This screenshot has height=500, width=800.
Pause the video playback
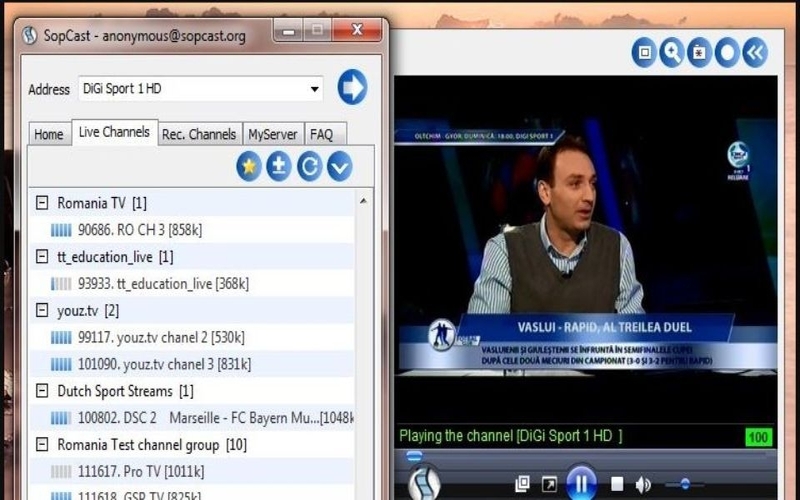pyautogui.click(x=582, y=482)
